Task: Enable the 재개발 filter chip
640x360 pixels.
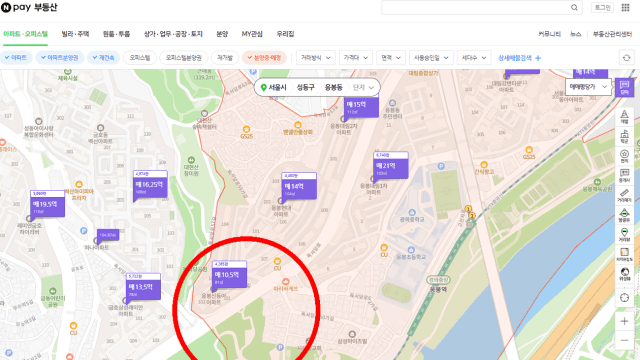Action: (225, 58)
